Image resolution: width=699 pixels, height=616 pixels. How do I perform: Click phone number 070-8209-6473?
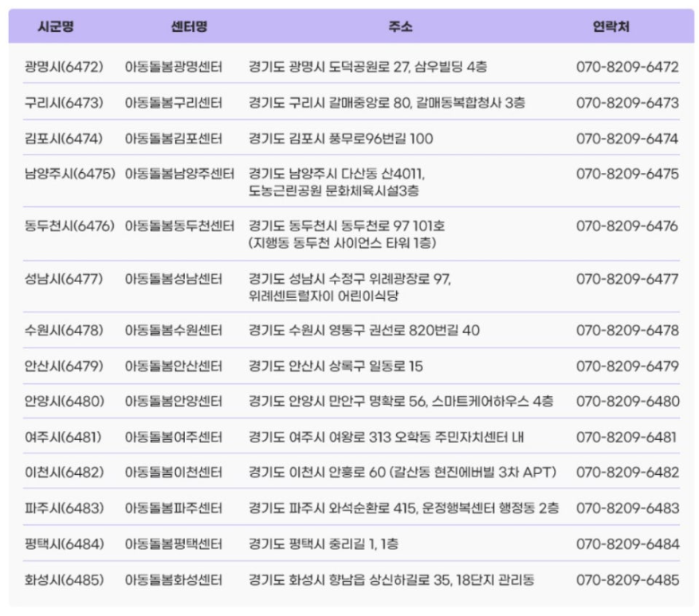tap(627, 103)
